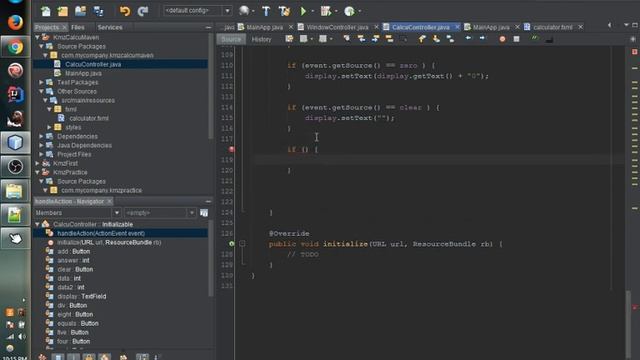Open Firefox from the dock
This screenshot has width=640, height=360.
click(15, 22)
